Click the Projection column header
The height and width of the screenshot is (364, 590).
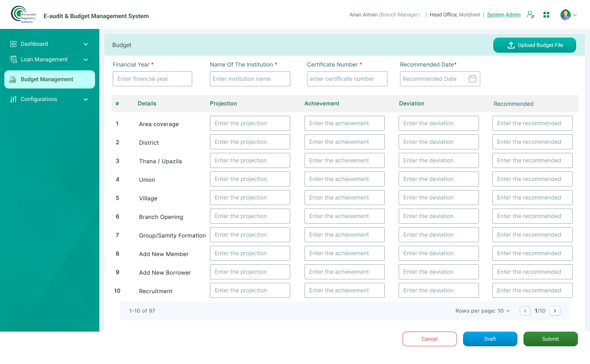[223, 104]
